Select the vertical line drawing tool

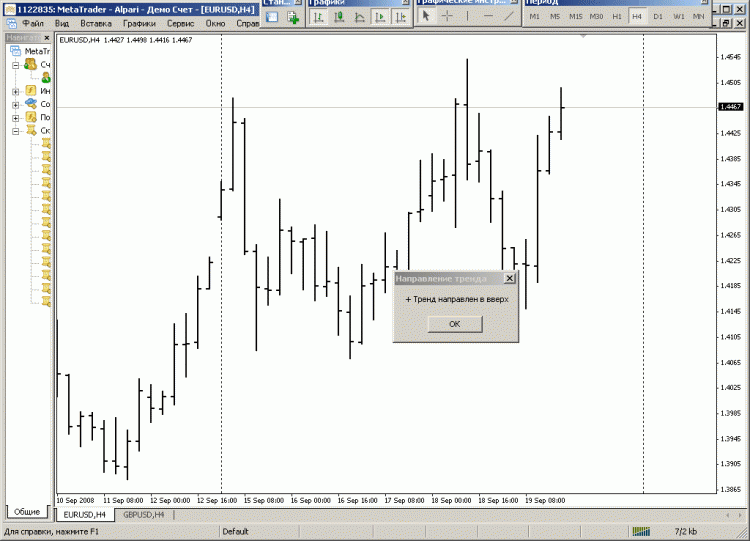click(467, 16)
